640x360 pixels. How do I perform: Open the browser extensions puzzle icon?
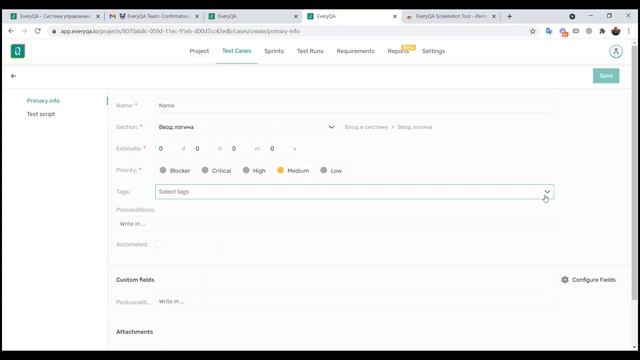pyautogui.click(x=602, y=31)
